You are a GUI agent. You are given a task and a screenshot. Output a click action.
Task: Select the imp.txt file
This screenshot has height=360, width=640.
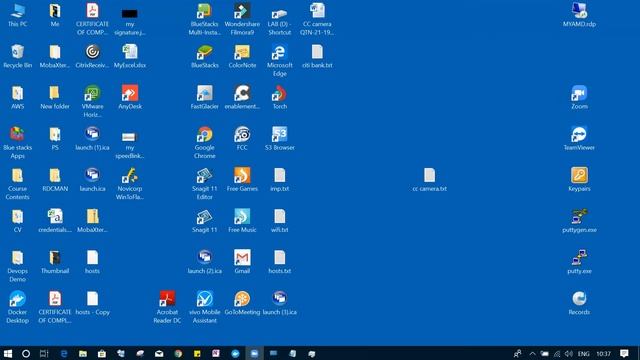[280, 180]
